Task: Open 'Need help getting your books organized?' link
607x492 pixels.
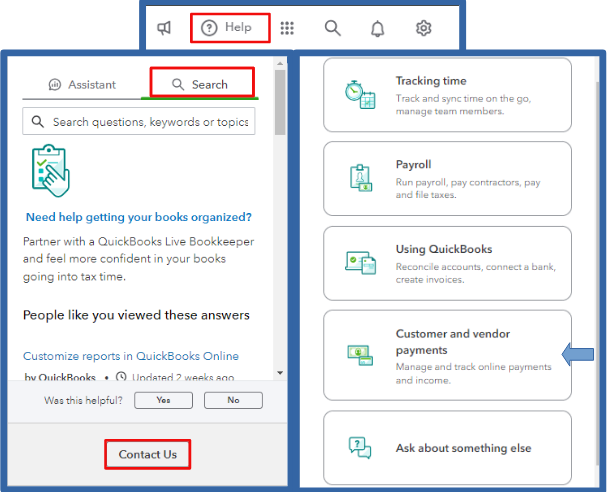Action: 139,217
